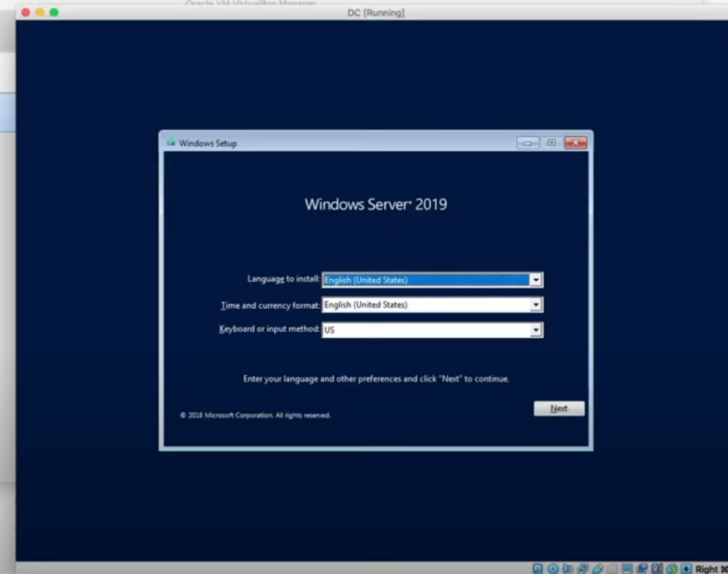Open the network adapters status icon
728x574 pixels.
pyautogui.click(x=583, y=568)
